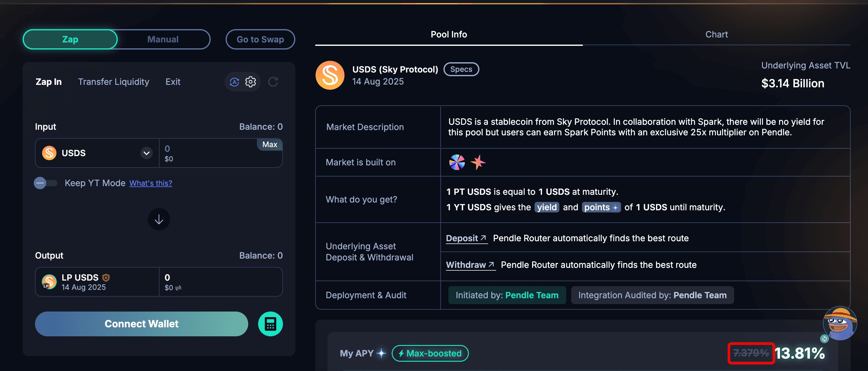Viewport: 868px width, 371px height.
Task: Click the USDS Sky Protocol logo
Action: pyautogui.click(x=330, y=76)
